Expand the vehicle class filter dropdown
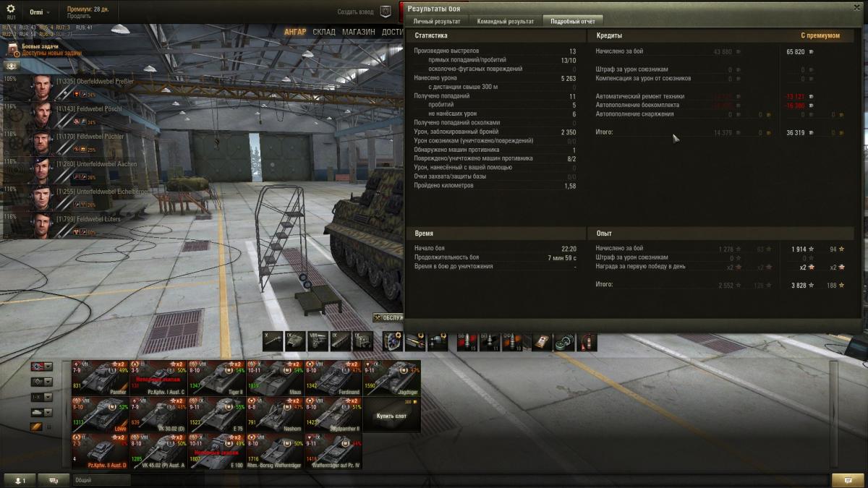This screenshot has width=868, height=488. click(41, 381)
